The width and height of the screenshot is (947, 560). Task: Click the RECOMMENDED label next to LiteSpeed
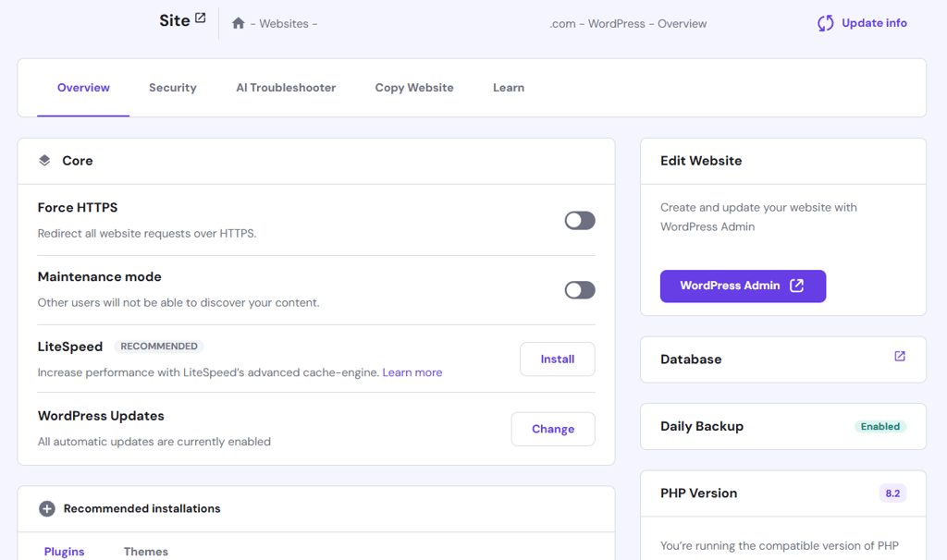pos(159,347)
